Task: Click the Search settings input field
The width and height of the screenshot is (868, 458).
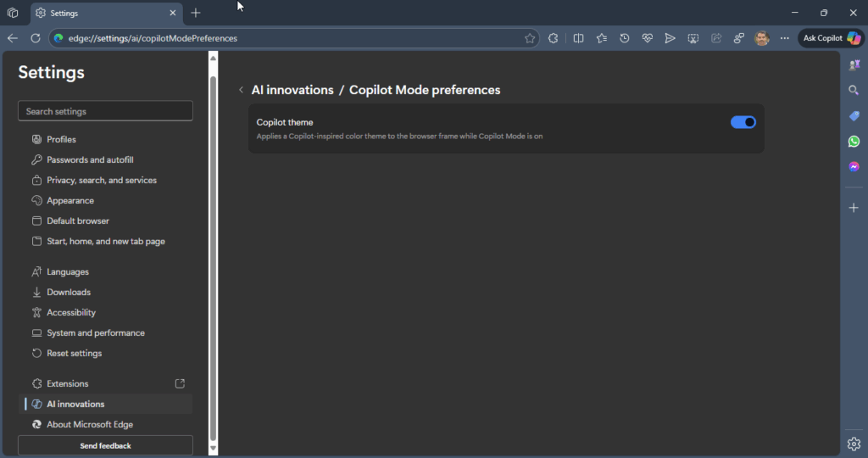Action: point(105,111)
